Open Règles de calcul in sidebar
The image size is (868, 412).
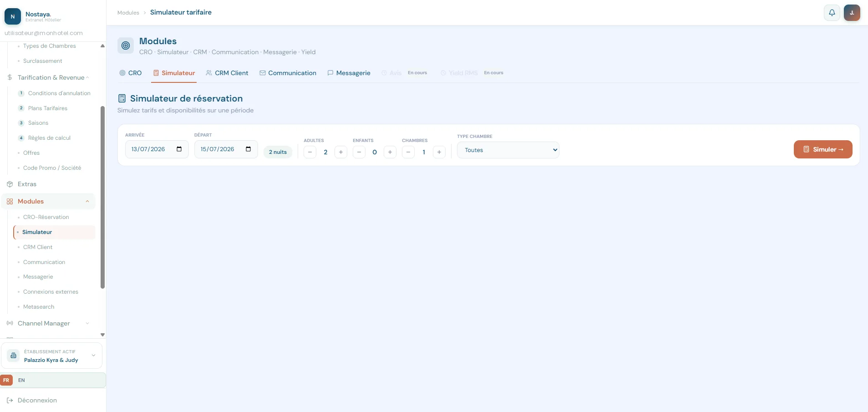coord(49,138)
